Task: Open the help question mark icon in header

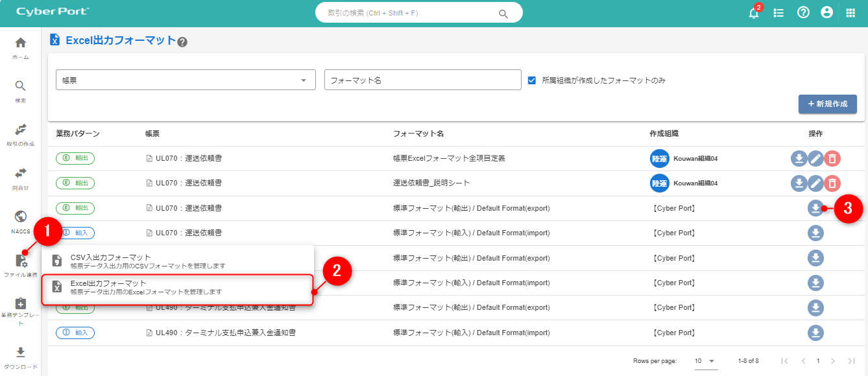Action: click(x=803, y=12)
